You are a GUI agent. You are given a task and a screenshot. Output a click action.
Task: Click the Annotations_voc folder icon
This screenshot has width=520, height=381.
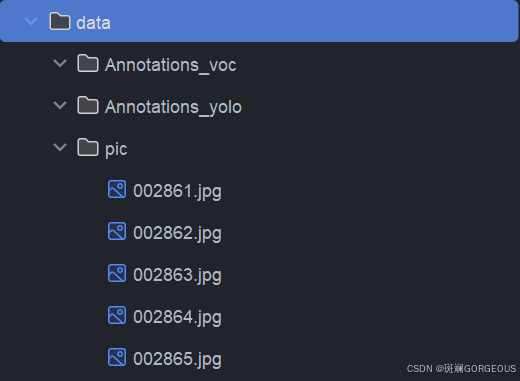(88, 63)
